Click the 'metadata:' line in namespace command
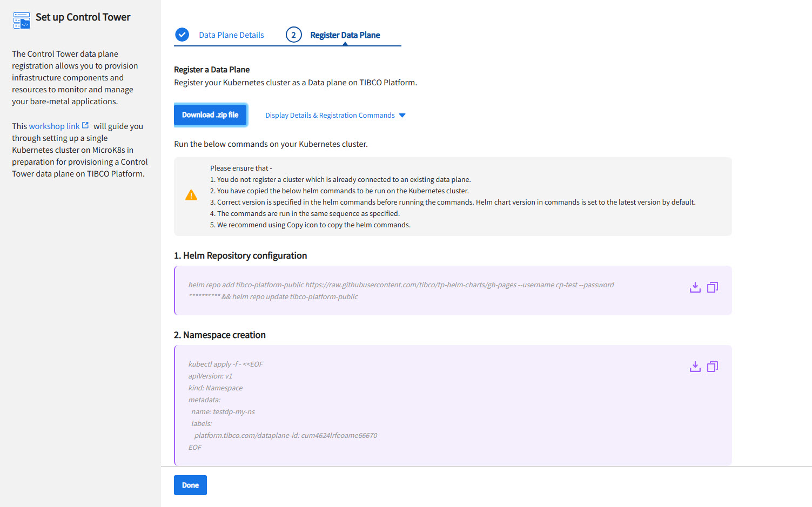This screenshot has width=812, height=507. click(204, 400)
